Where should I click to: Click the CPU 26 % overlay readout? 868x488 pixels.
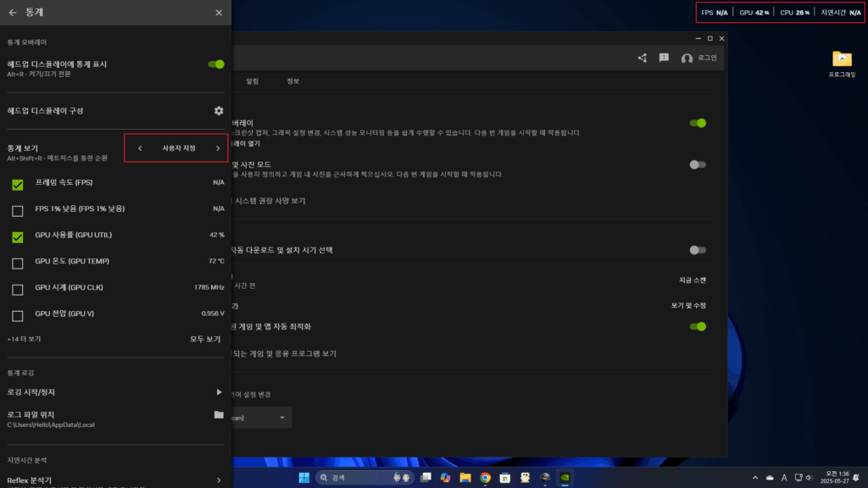(795, 12)
